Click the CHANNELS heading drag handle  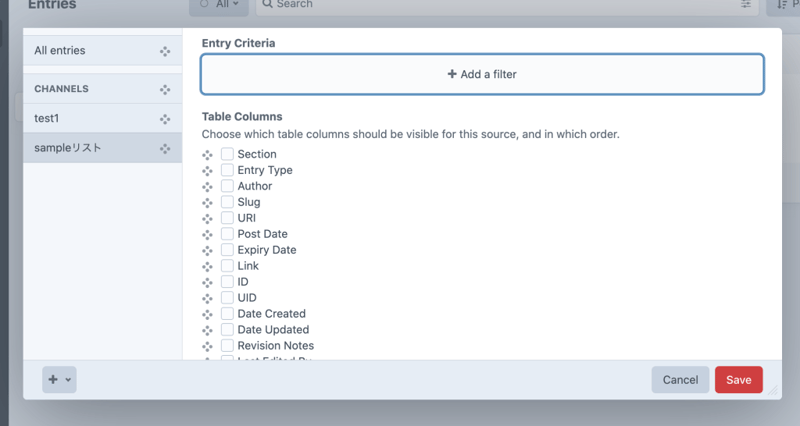click(165, 89)
